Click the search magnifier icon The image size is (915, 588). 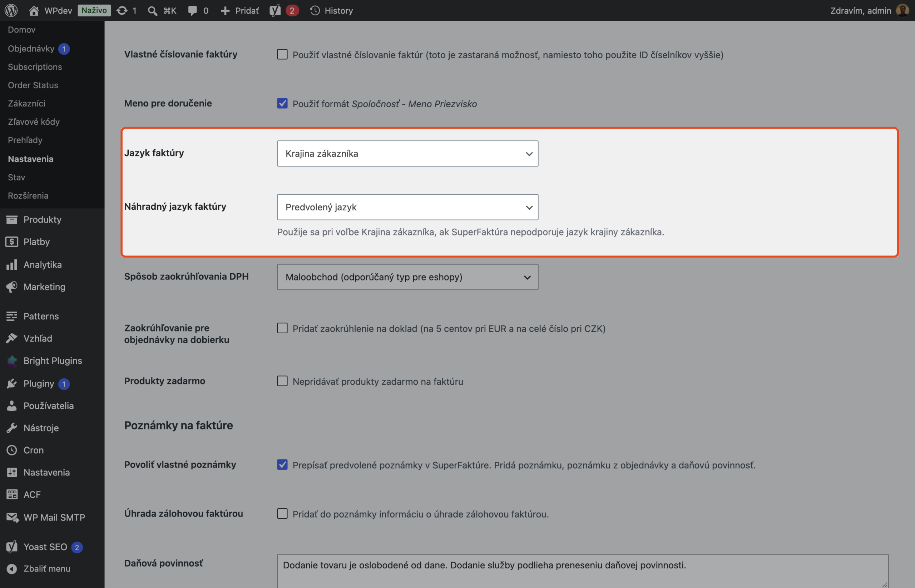tap(152, 11)
